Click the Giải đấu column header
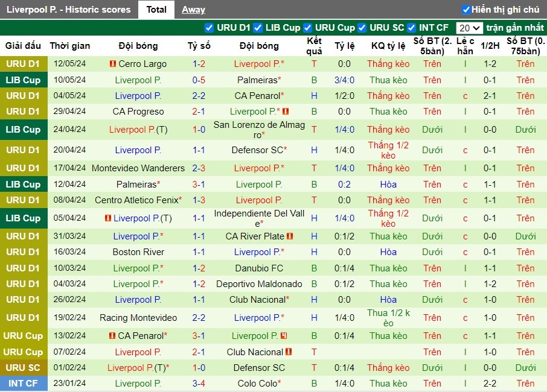Screen dimensions: 547x392 point(23,46)
